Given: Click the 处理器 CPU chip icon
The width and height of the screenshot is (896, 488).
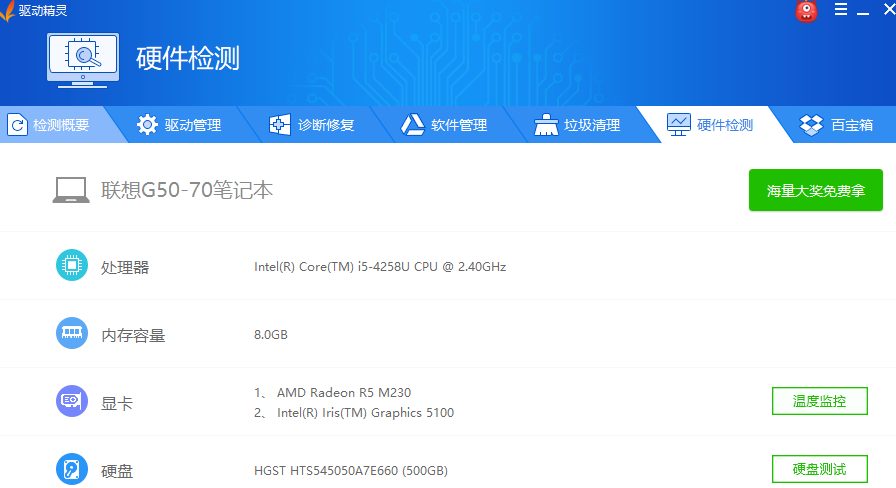Looking at the screenshot, I should pos(72,265).
